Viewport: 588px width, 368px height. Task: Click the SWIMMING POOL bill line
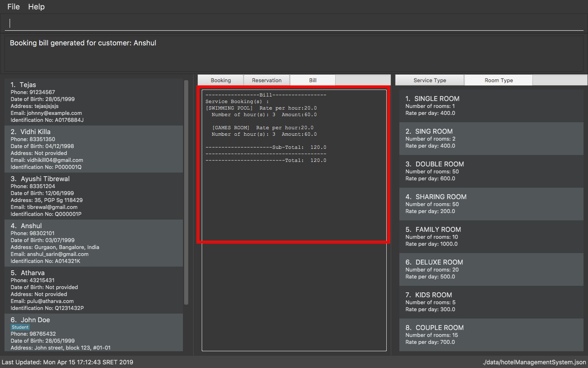click(261, 108)
